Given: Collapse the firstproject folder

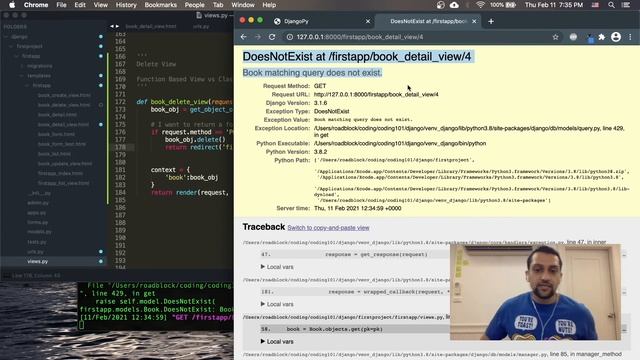Looking at the screenshot, I should [x=11, y=46].
